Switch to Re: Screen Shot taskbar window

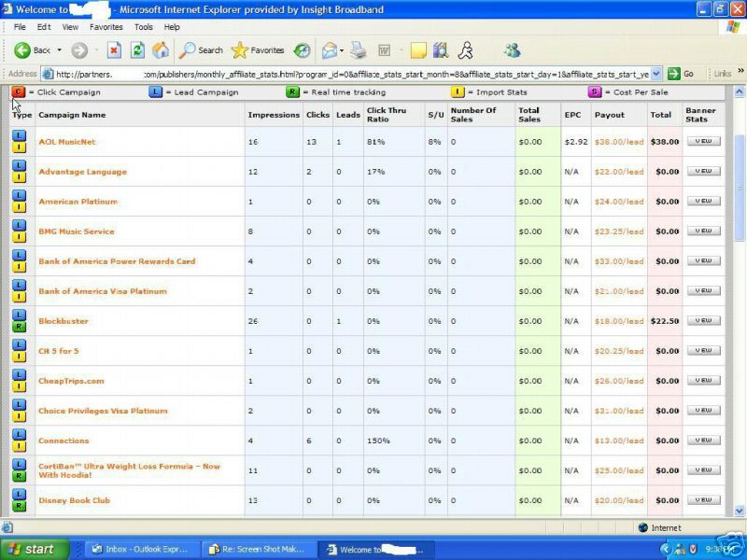coord(258,549)
